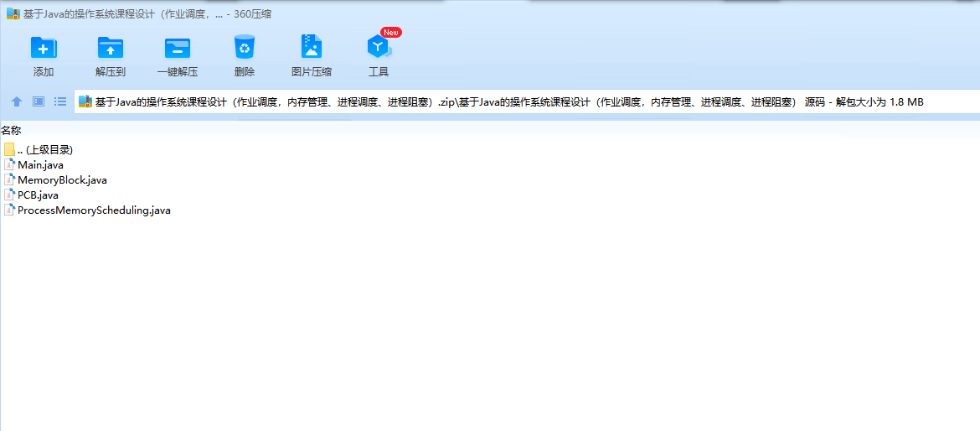Click the 名称 column header
The image size is (980, 431).
click(x=11, y=130)
